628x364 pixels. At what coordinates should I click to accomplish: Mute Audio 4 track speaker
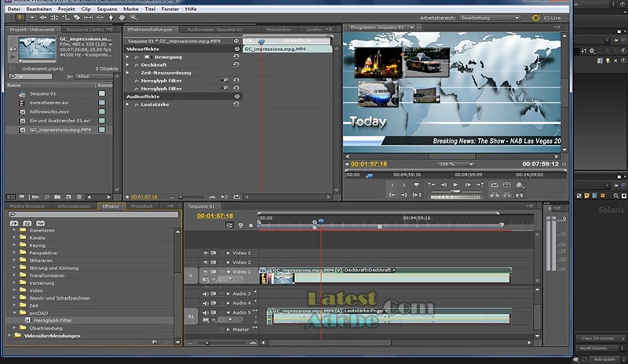coord(206,303)
